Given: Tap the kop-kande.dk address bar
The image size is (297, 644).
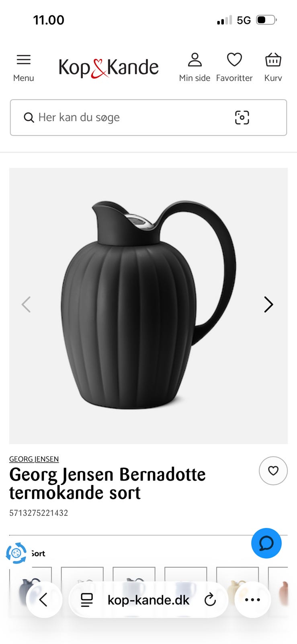Looking at the screenshot, I should 148,600.
